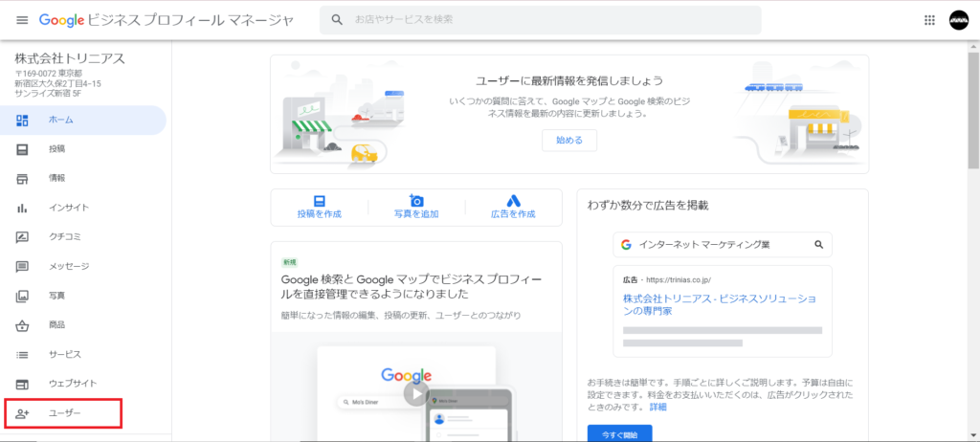The width and height of the screenshot is (980, 442).
Task: Focus the お店やサービスを検索 search field
Action: pos(540,20)
